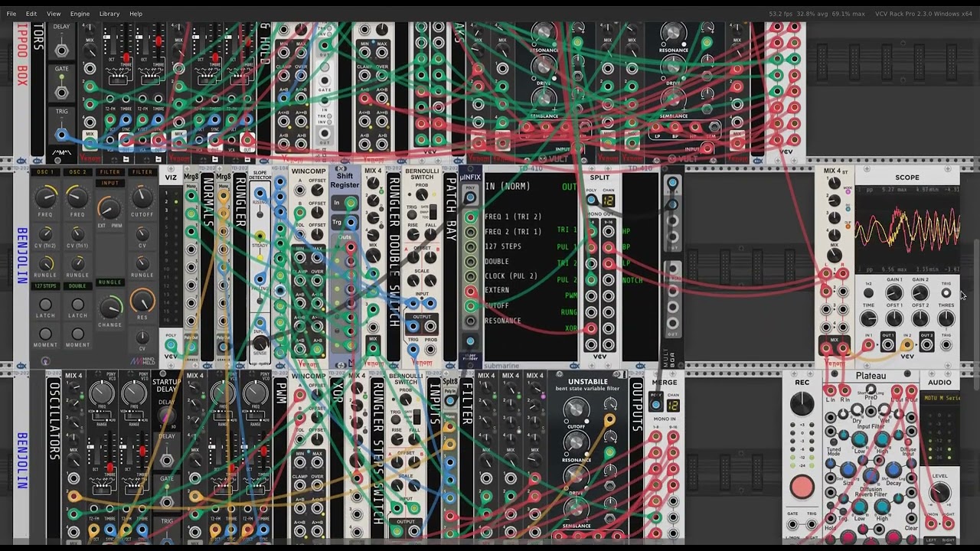Click Benjolin filter CUTOFF knob
Viewport: 980px width, 551px height.
click(142, 198)
